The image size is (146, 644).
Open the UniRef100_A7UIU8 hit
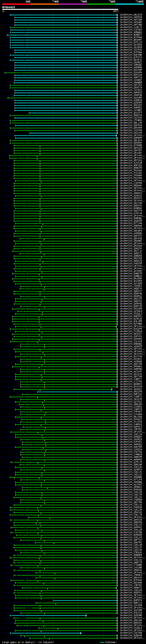coord(131,163)
